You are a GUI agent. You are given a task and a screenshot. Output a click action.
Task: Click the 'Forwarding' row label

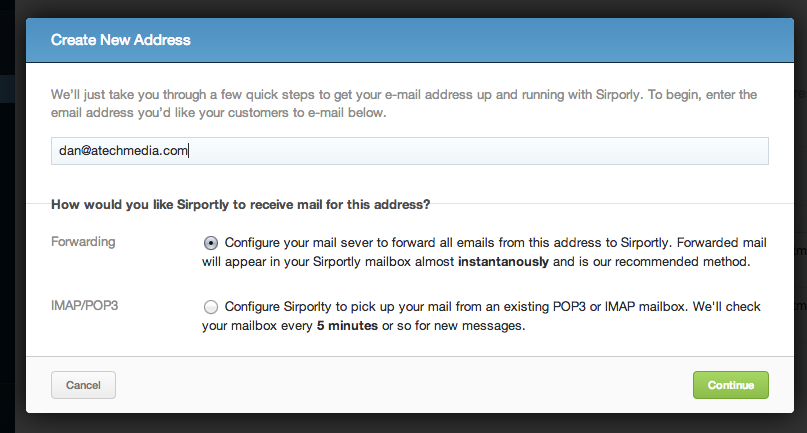pyautogui.click(x=82, y=242)
